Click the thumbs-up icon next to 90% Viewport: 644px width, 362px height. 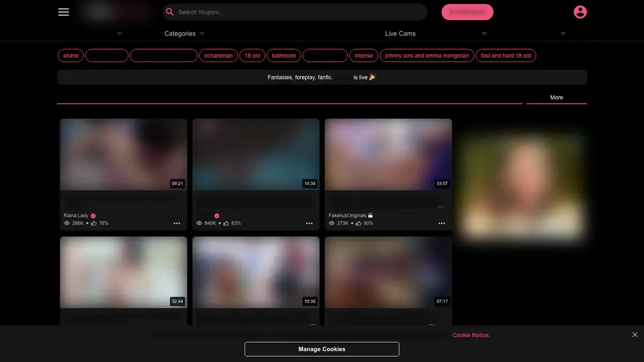click(x=358, y=223)
